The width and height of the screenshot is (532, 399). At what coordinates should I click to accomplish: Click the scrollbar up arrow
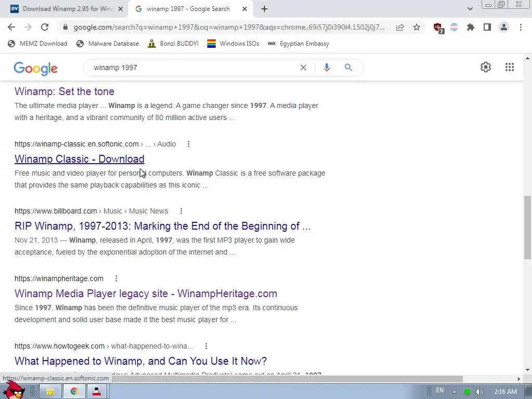point(528,58)
